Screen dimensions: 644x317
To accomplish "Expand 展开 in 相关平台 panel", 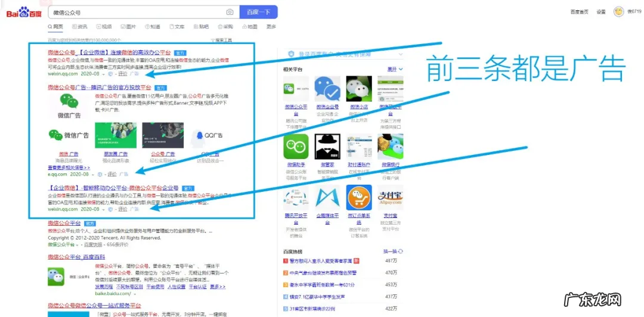I will pos(395,69).
